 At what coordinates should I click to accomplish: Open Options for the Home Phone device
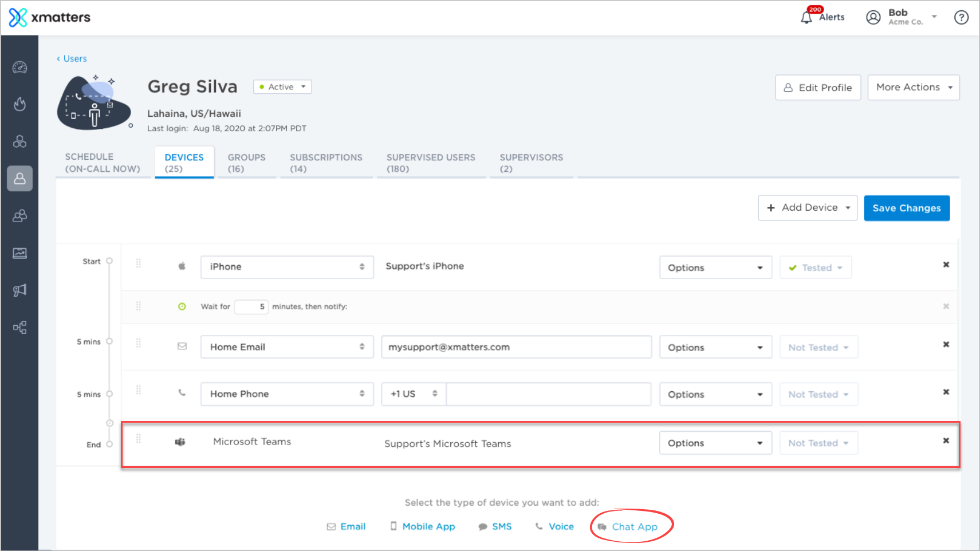pyautogui.click(x=715, y=394)
